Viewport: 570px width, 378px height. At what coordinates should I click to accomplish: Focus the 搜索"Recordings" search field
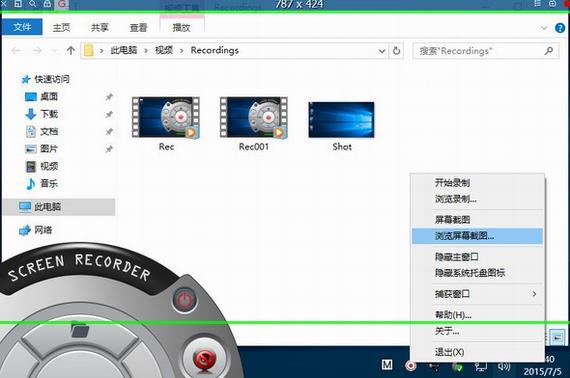(x=486, y=51)
